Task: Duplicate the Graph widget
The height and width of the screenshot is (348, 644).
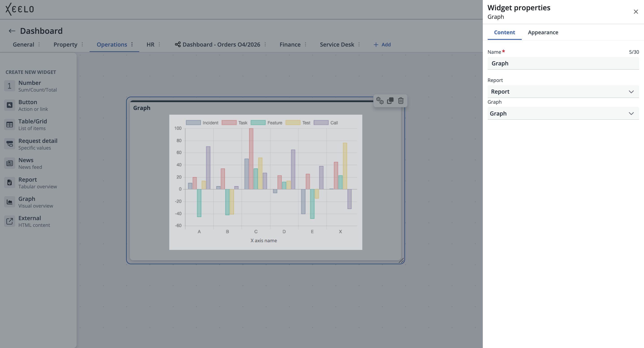Action: [390, 101]
